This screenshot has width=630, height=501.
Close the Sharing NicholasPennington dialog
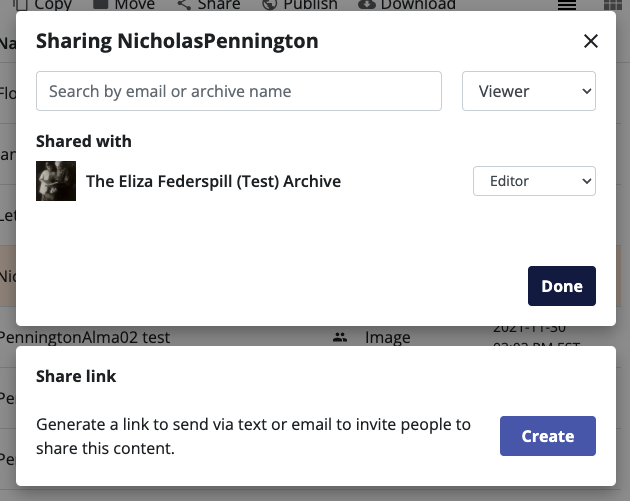pos(590,42)
